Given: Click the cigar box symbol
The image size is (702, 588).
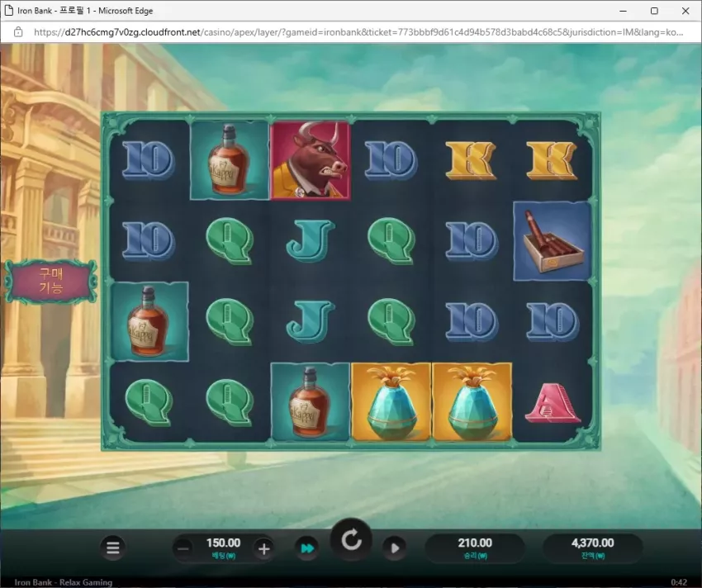Looking at the screenshot, I should [x=552, y=241].
